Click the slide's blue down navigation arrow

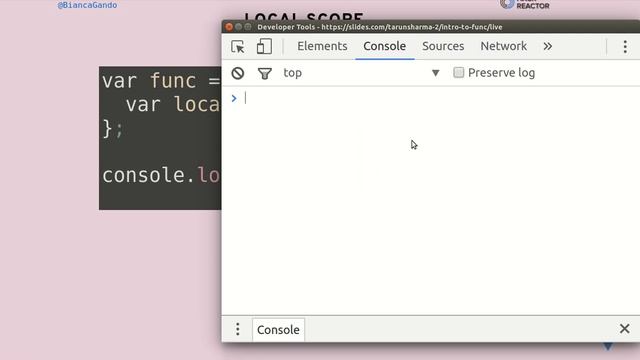tap(608, 347)
